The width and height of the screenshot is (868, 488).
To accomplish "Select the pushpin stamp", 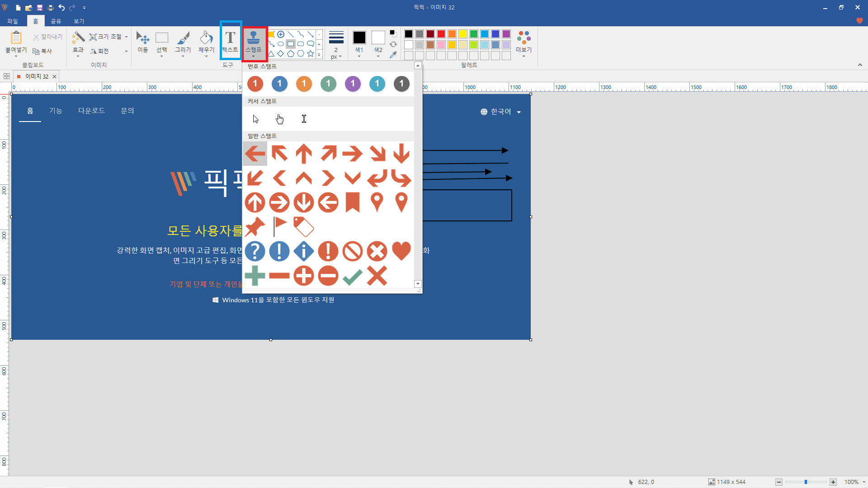I will pos(255,227).
